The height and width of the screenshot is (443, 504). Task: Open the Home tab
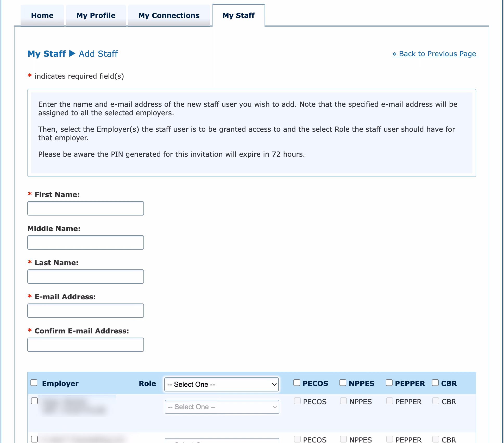42,15
